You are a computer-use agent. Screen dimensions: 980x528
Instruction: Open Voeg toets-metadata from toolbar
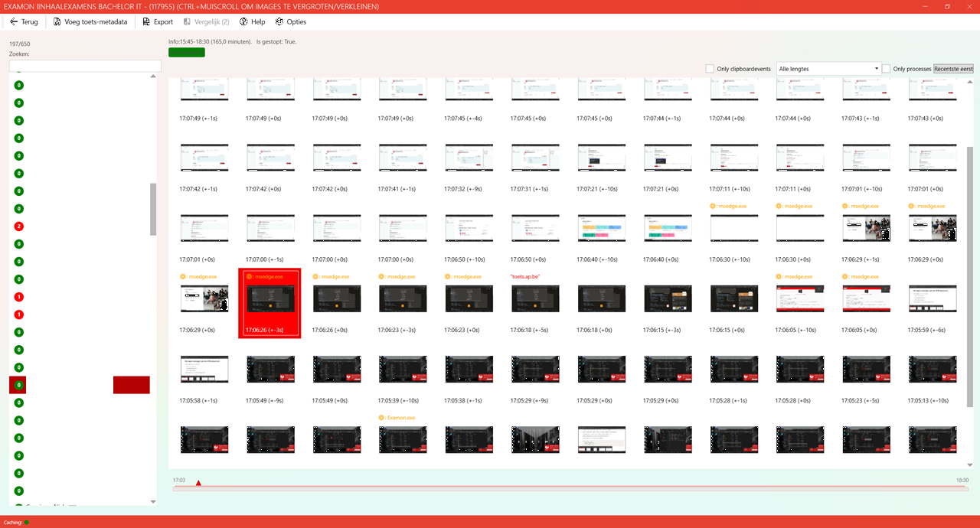coord(90,22)
